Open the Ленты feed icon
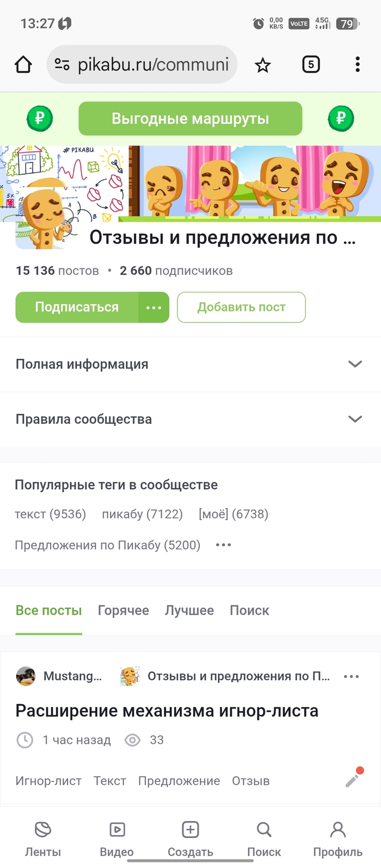 (43, 830)
